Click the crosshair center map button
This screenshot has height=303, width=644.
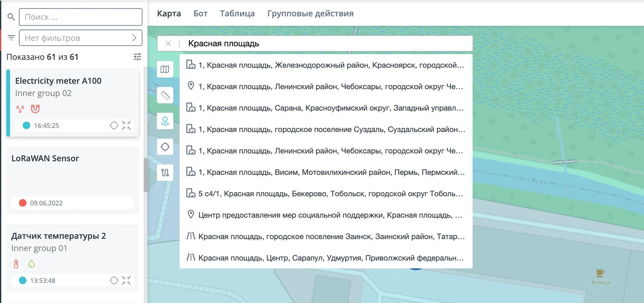tap(165, 147)
